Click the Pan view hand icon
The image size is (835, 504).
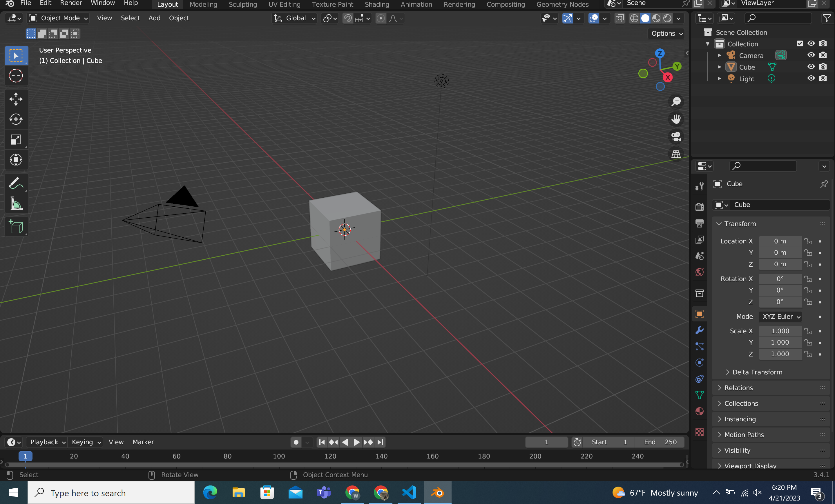(x=676, y=119)
